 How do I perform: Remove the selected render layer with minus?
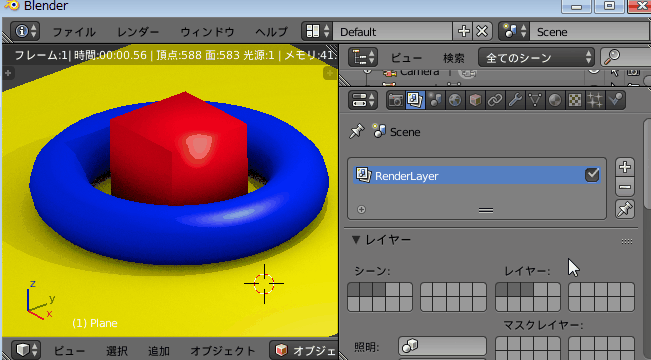click(624, 187)
